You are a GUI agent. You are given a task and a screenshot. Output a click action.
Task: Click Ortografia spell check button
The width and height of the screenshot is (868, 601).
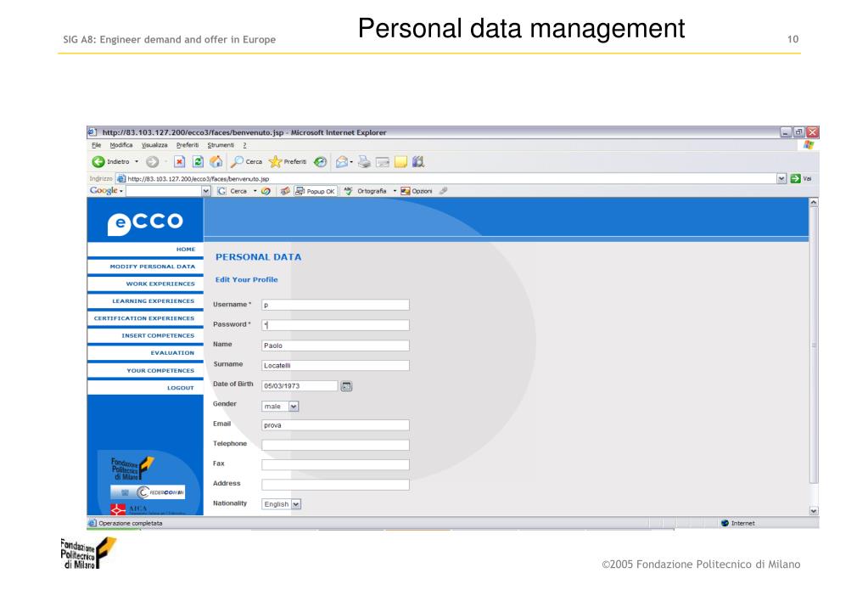[x=366, y=191]
